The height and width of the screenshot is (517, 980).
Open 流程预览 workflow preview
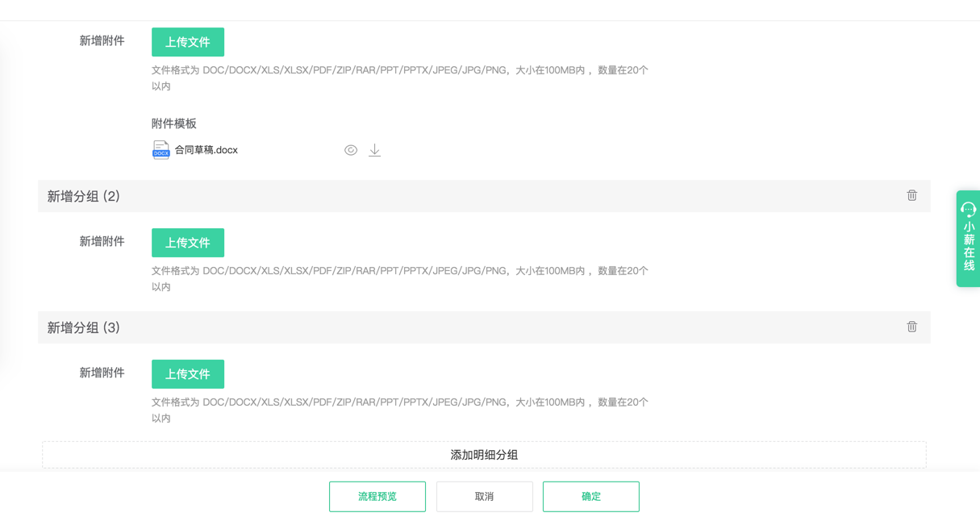[377, 497]
